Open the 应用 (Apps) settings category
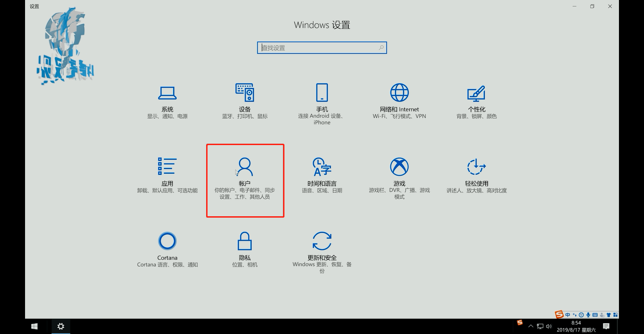644x334 pixels. tap(167, 176)
